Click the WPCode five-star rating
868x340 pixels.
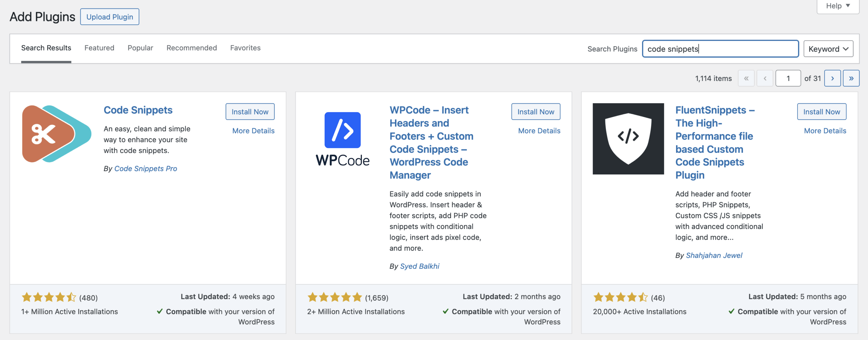click(335, 298)
